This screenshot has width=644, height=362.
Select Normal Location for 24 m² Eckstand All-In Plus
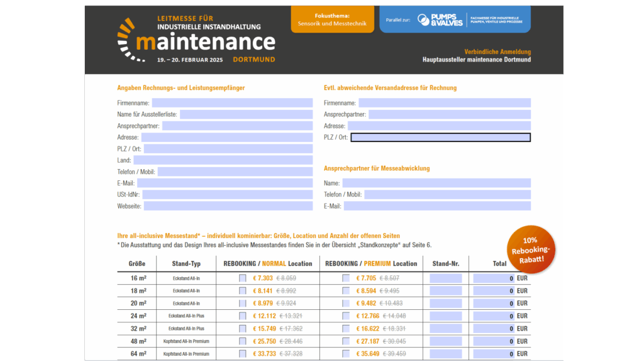[241, 315]
